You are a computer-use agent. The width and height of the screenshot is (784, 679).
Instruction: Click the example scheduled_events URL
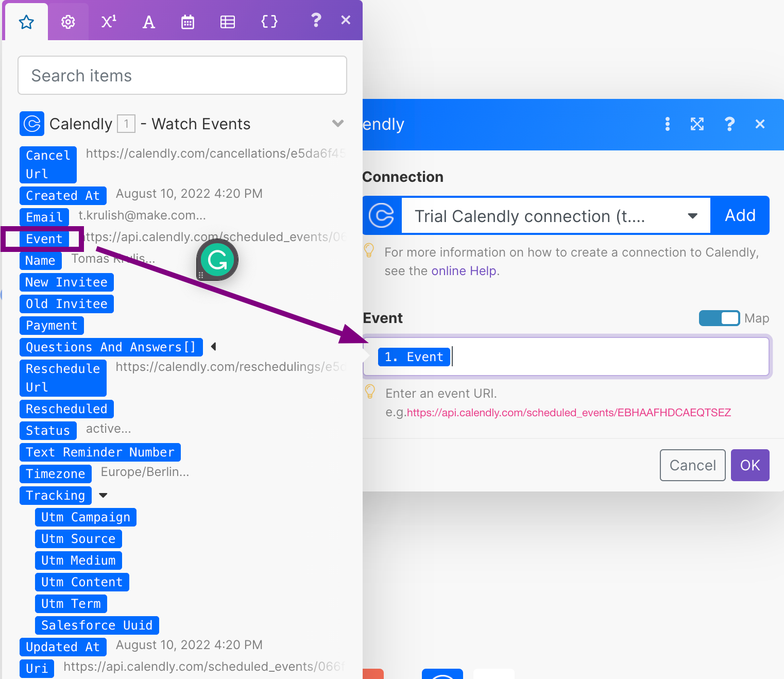pyautogui.click(x=569, y=413)
